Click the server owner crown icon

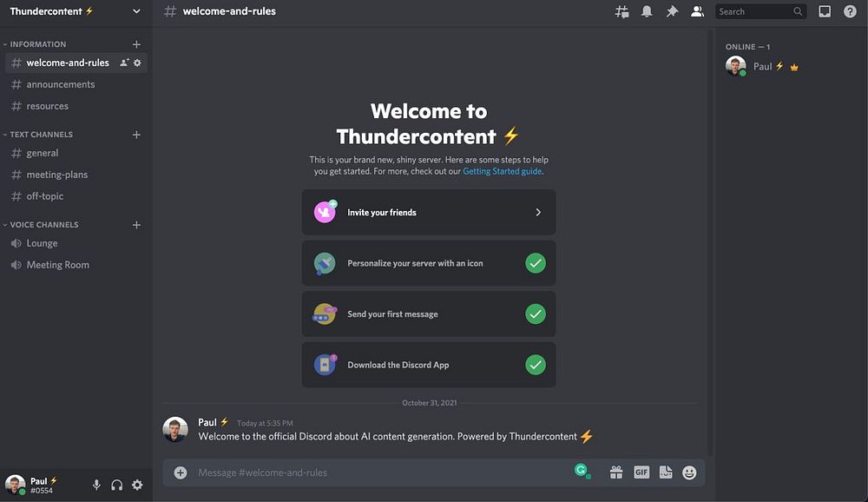pos(794,67)
